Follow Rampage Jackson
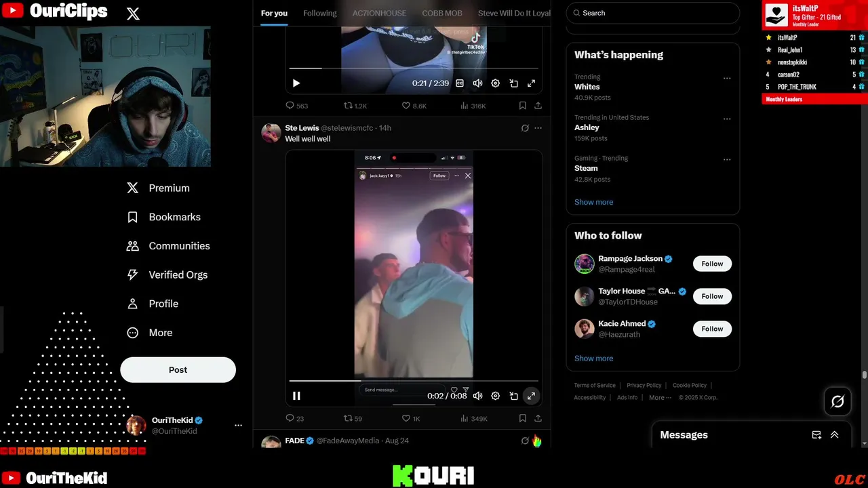Screen dimensions: 868x488 712,264
